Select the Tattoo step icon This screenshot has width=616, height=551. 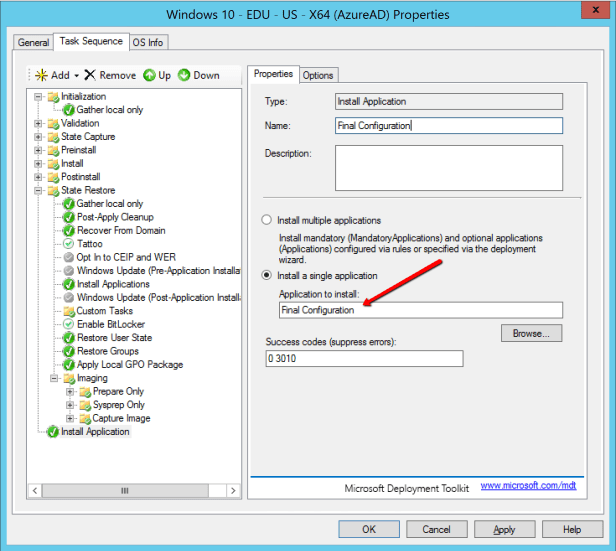tap(68, 244)
